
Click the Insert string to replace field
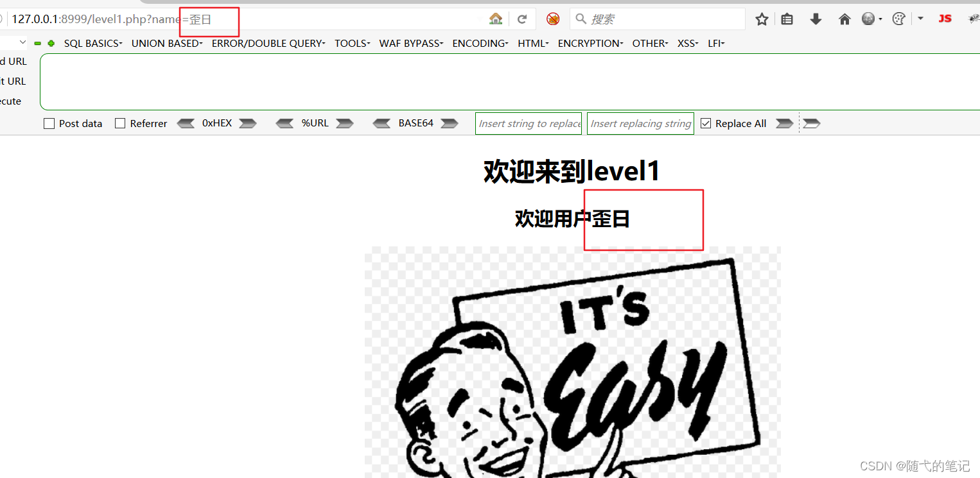[528, 123]
